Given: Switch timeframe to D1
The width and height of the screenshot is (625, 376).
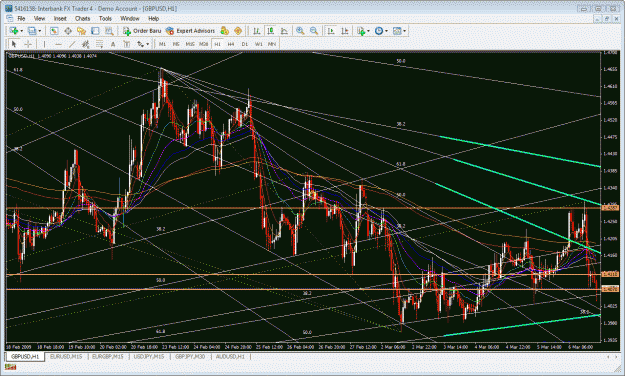Looking at the screenshot, I should tap(245, 44).
